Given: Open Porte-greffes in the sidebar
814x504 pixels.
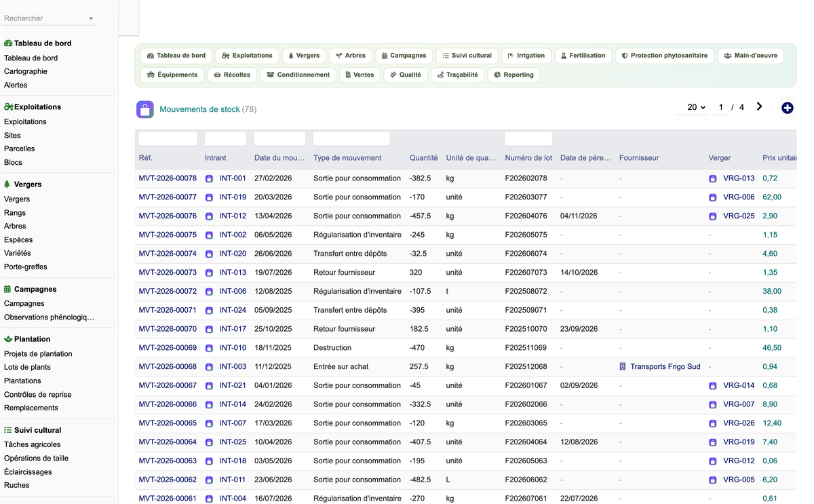Looking at the screenshot, I should (26, 267).
